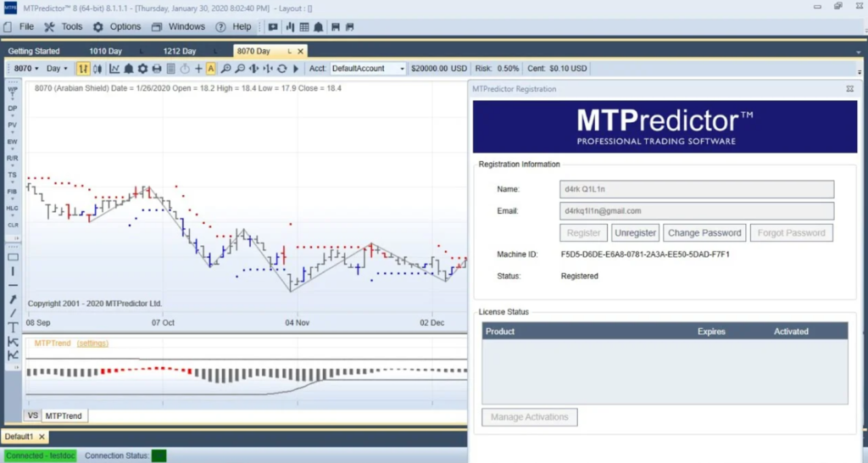Select the FIB Fibonacci tool
The image size is (868, 463).
[x=13, y=192]
